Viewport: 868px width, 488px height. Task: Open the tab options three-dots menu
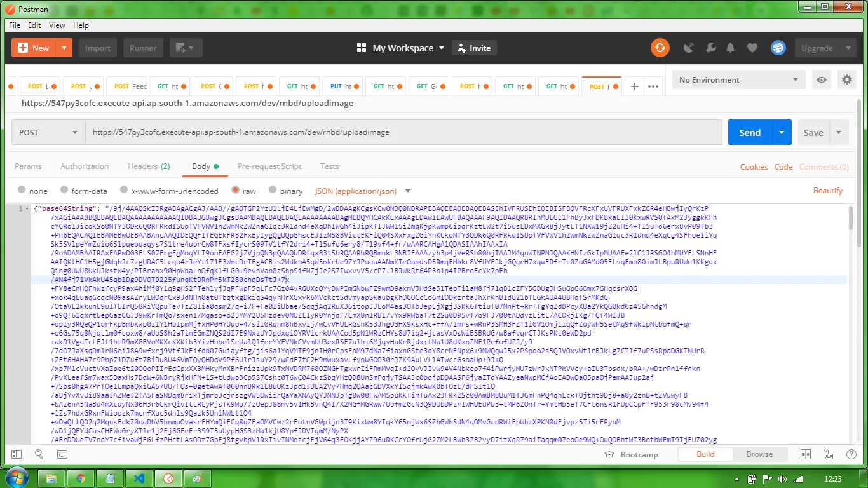(653, 86)
